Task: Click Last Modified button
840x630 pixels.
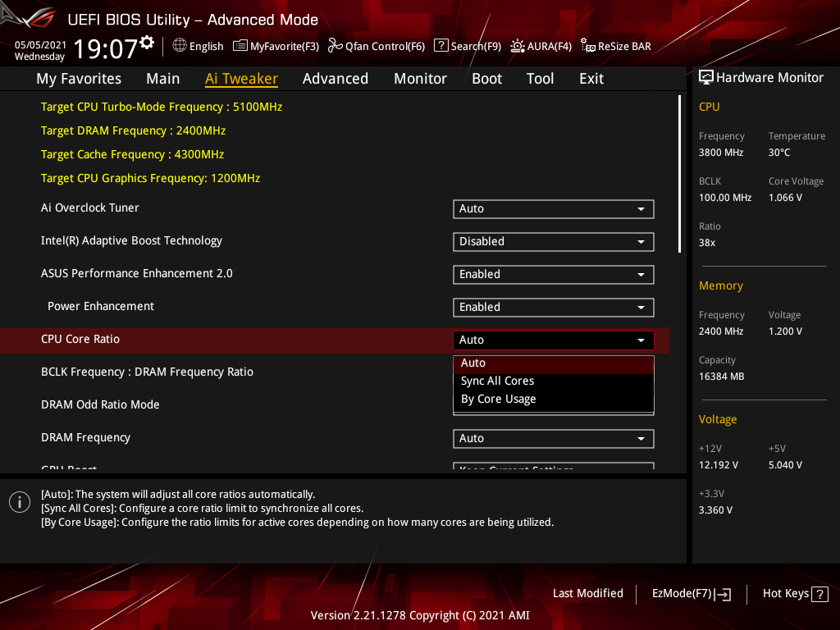Action: pos(587,594)
